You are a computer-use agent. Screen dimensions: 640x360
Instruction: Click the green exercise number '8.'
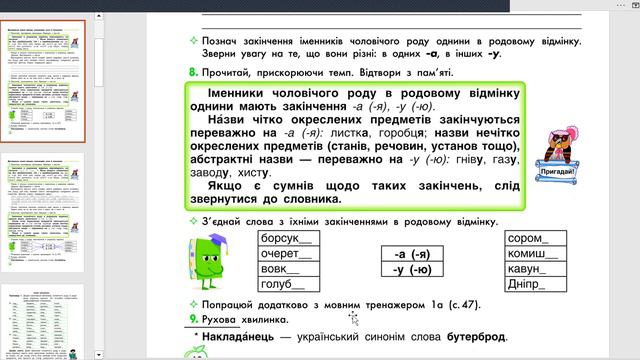point(193,73)
